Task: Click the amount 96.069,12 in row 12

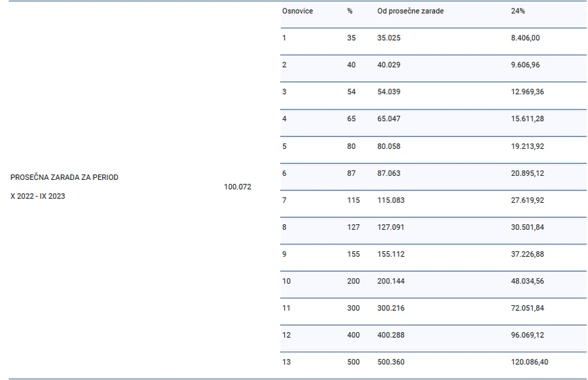Action: 527,335
